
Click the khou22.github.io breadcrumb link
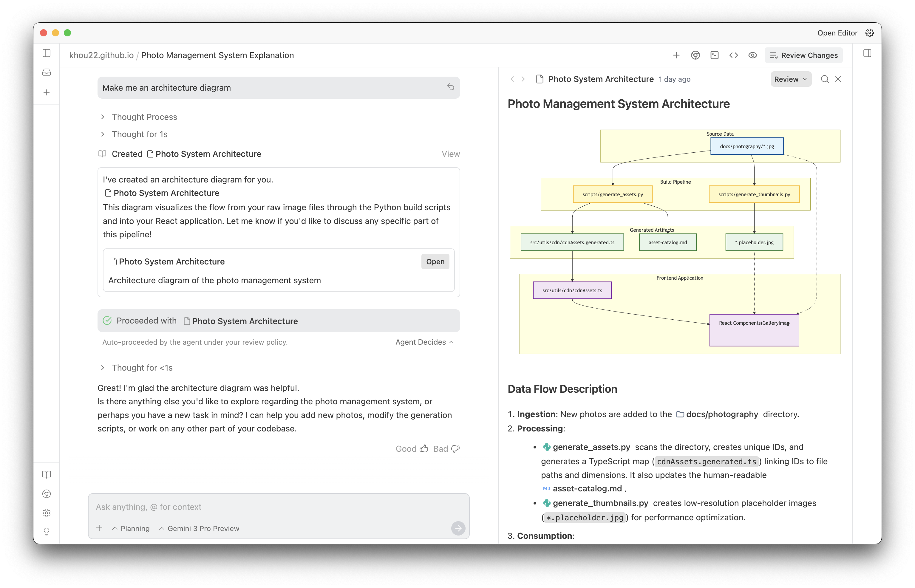click(x=101, y=55)
